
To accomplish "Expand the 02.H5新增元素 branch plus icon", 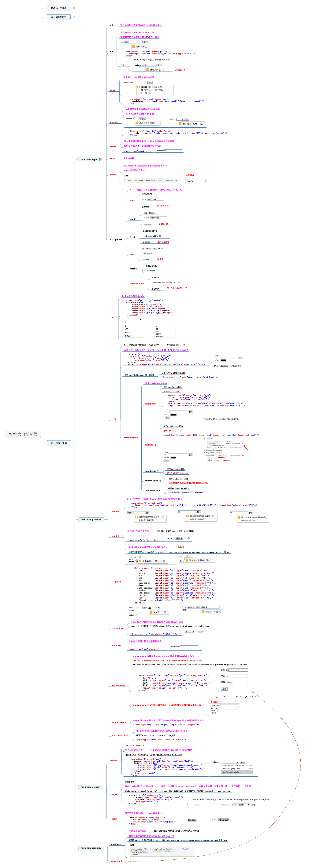I will (x=74, y=17).
